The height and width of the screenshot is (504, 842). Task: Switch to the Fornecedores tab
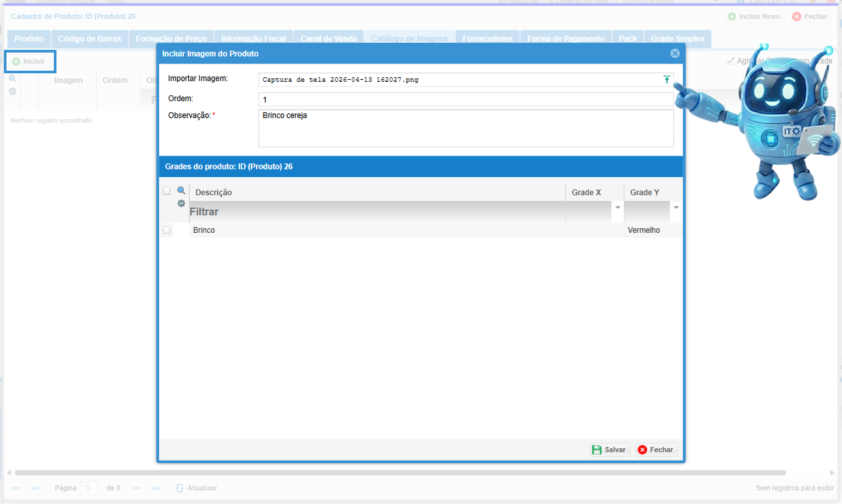tap(488, 39)
